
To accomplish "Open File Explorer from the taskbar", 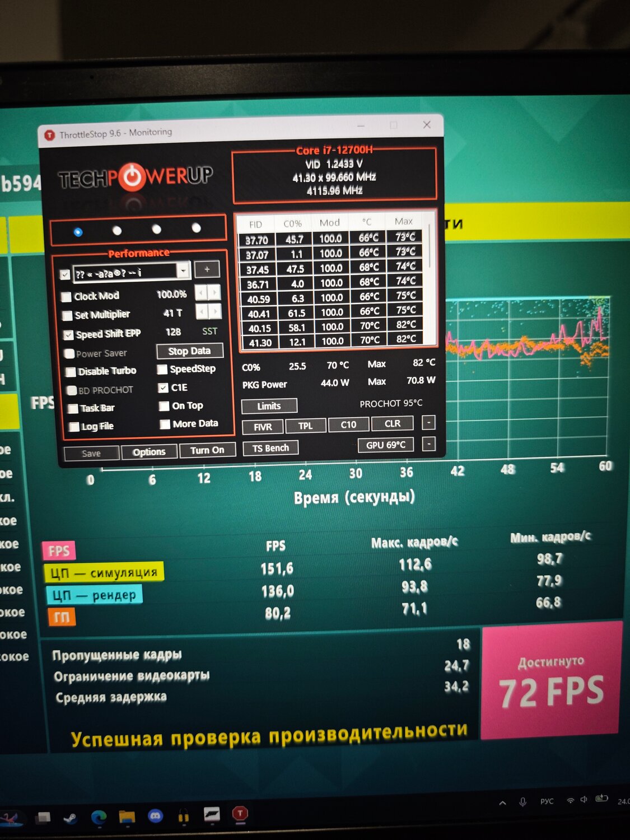I will pyautogui.click(x=127, y=817).
